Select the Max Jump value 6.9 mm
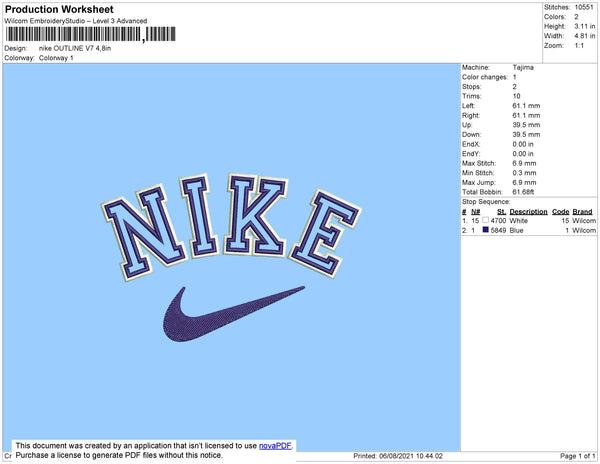 pyautogui.click(x=525, y=182)
